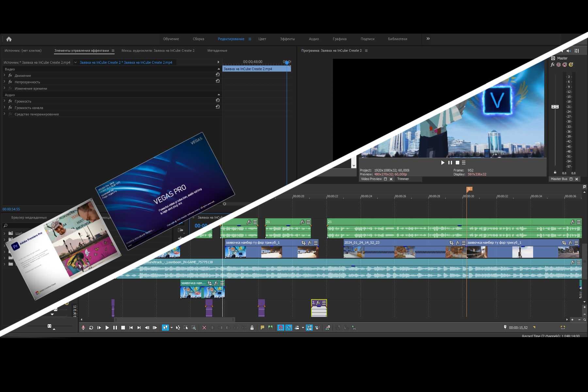The image size is (588, 392).
Task: Pause the Video Preview
Action: coord(450,163)
